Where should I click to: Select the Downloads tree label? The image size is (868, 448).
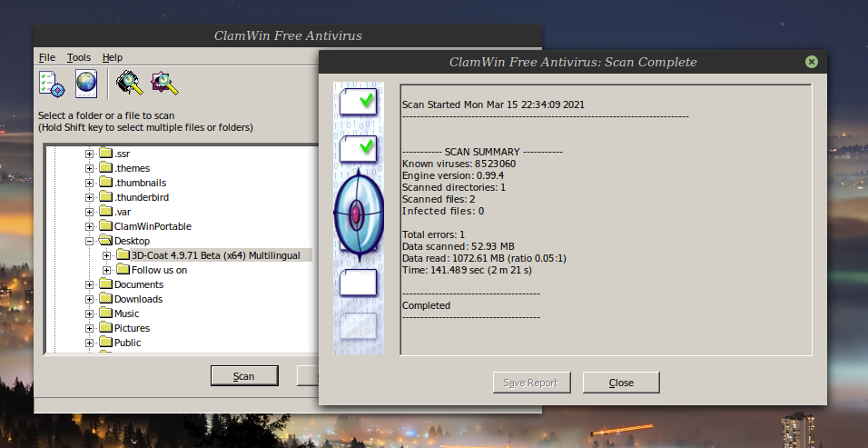click(x=138, y=299)
